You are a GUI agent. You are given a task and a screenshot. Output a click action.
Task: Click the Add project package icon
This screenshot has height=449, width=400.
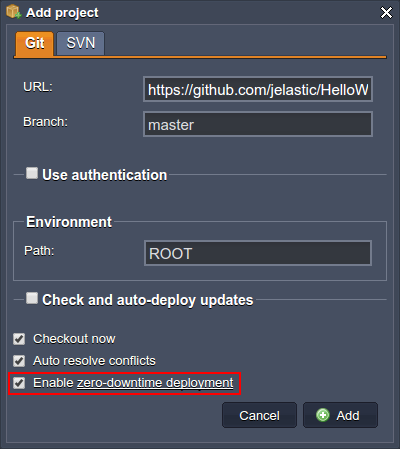tap(13, 12)
